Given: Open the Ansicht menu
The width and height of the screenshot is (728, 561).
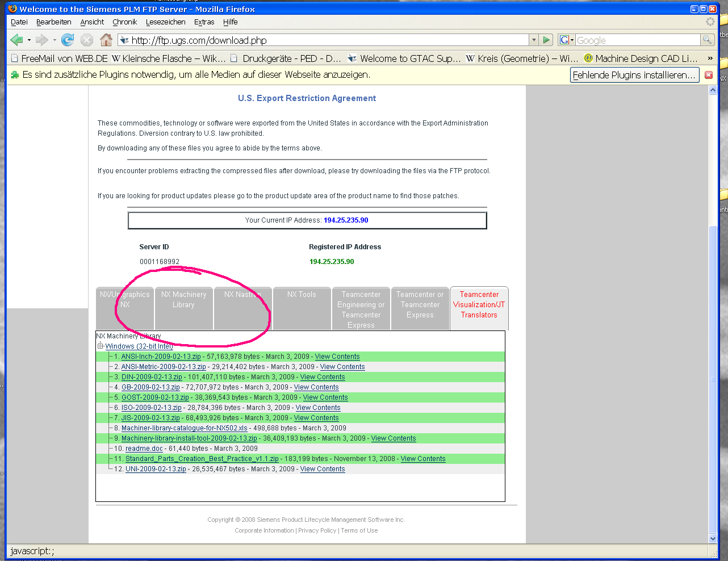Looking at the screenshot, I should [x=92, y=22].
